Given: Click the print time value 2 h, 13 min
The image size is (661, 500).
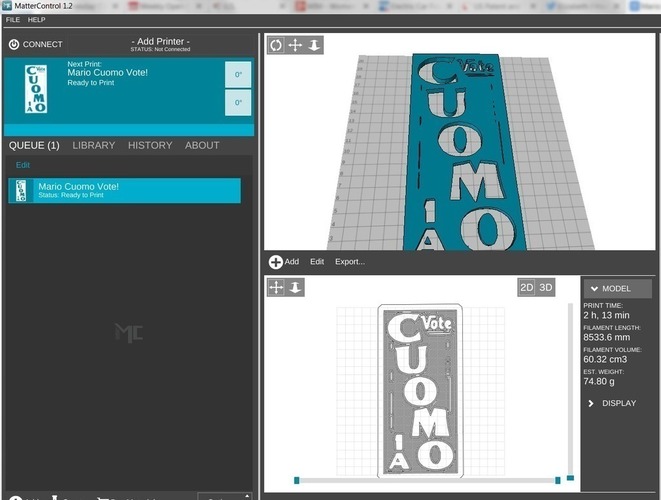Looking at the screenshot, I should tap(607, 315).
